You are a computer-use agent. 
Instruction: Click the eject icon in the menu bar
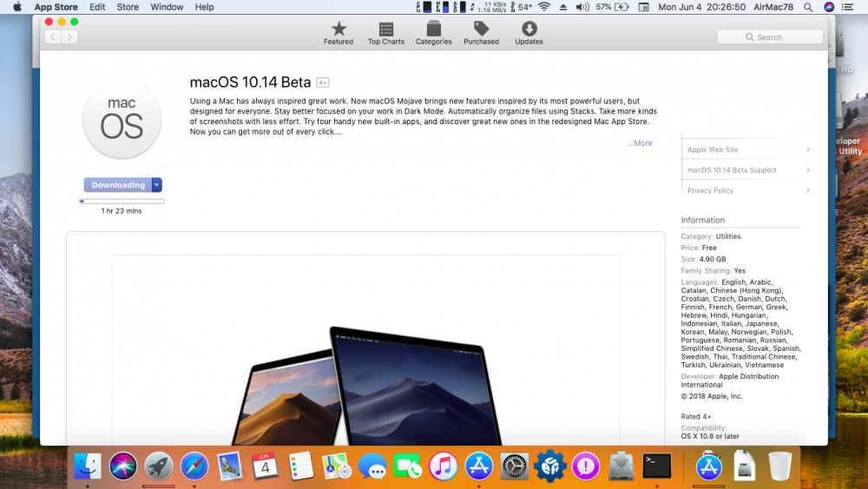click(563, 7)
